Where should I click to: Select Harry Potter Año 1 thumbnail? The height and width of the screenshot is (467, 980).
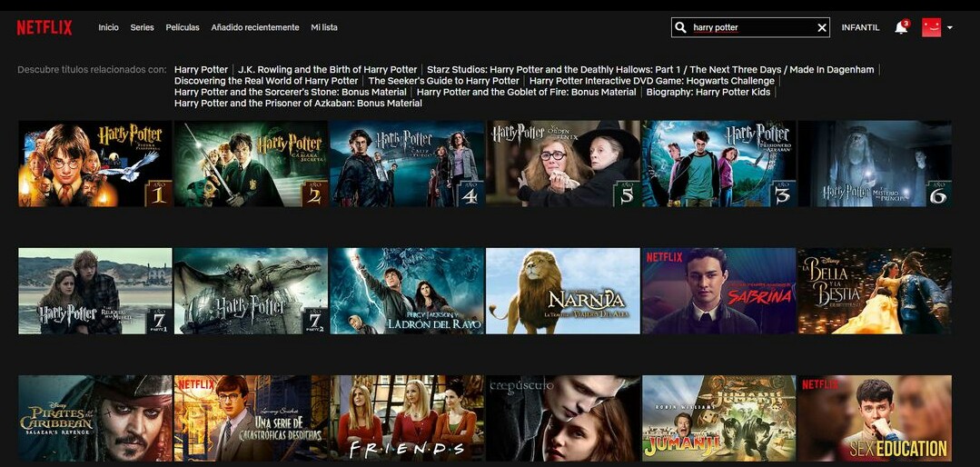point(95,164)
